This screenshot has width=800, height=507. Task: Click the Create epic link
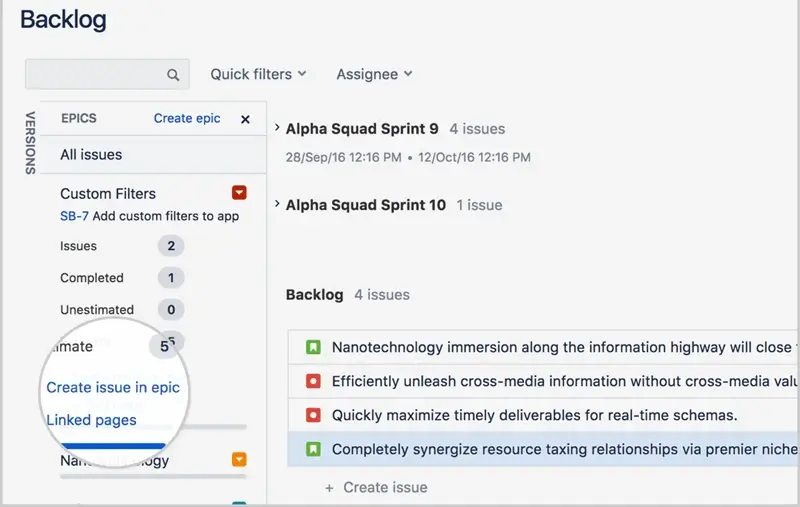[187, 118]
